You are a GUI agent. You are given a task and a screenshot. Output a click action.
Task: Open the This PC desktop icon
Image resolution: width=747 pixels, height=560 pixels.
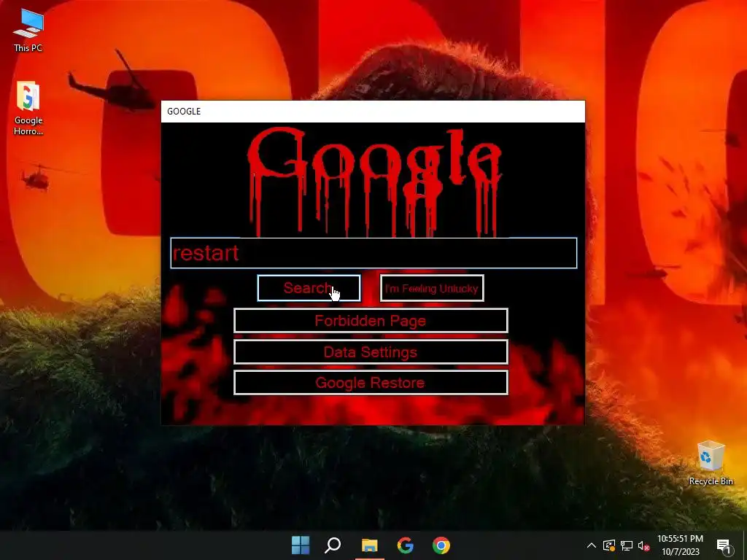28,31
